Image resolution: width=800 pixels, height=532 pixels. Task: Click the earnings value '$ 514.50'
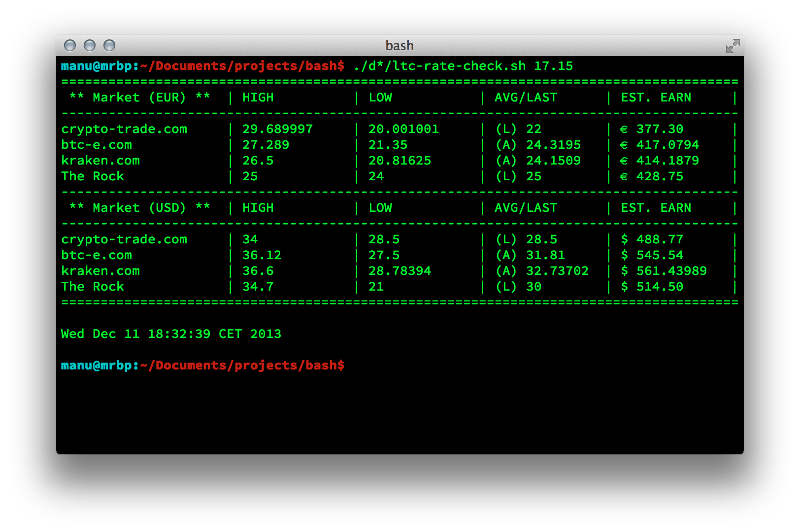[x=652, y=287]
